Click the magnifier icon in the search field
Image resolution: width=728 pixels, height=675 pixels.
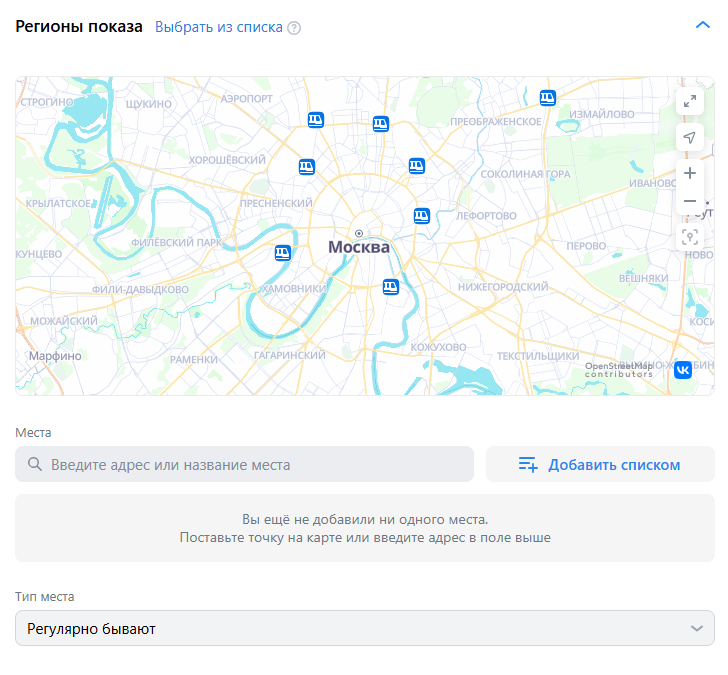pos(35,464)
